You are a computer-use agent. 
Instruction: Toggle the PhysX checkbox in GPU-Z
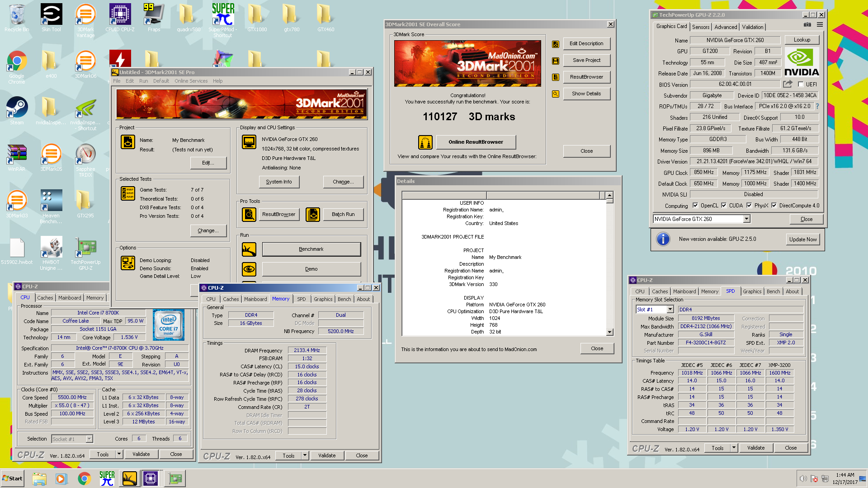(749, 206)
